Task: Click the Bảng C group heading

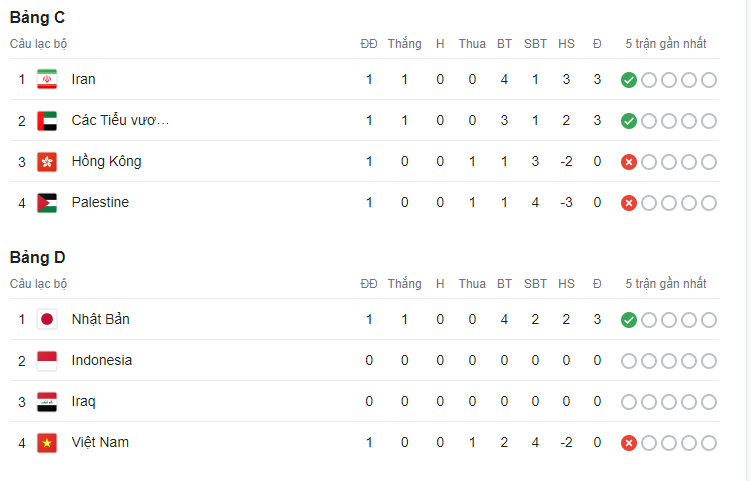Action: pos(37,18)
